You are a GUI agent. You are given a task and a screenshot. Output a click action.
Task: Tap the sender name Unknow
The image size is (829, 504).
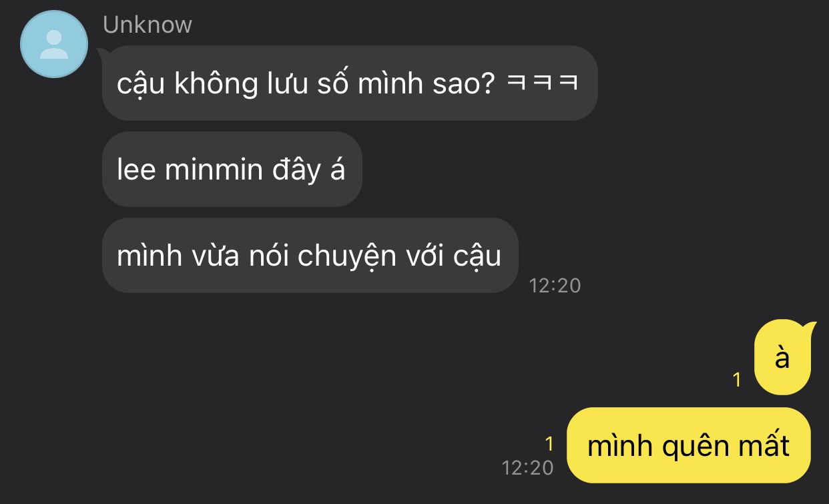click(147, 25)
